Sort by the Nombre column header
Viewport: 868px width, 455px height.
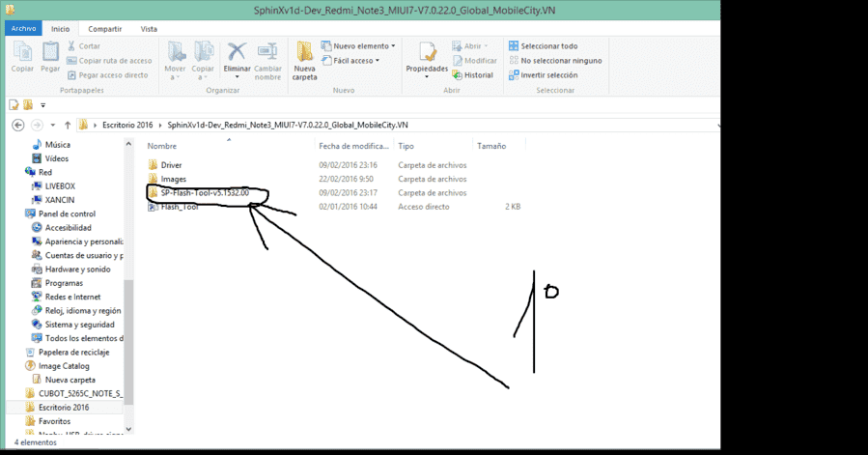tap(161, 146)
